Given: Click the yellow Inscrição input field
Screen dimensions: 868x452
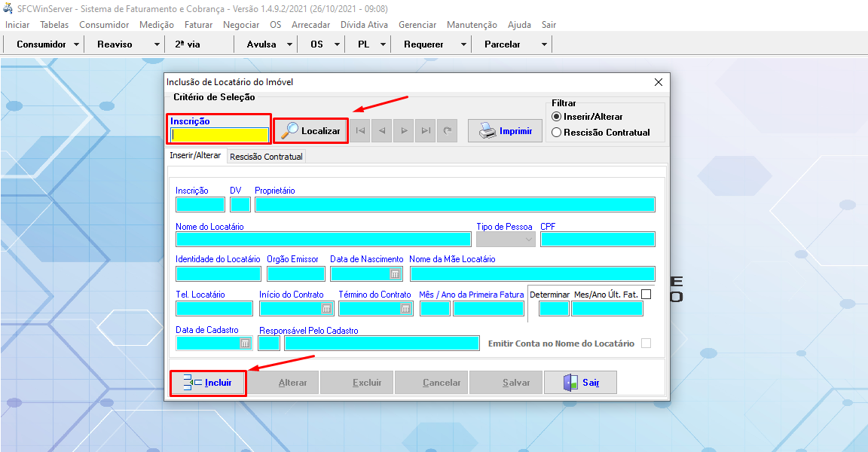Looking at the screenshot, I should tap(219, 135).
